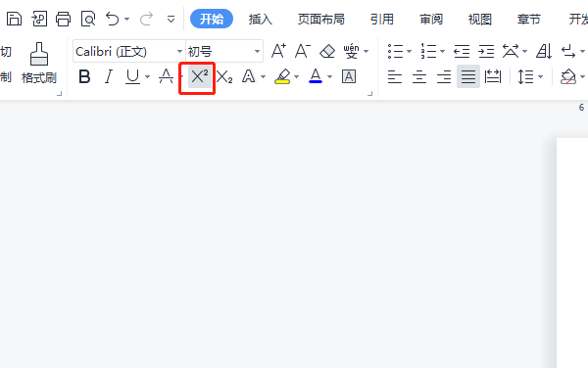Screen dimensions: 588x368
Task: Expand the highlight color dropdown arrow
Action: 297,77
